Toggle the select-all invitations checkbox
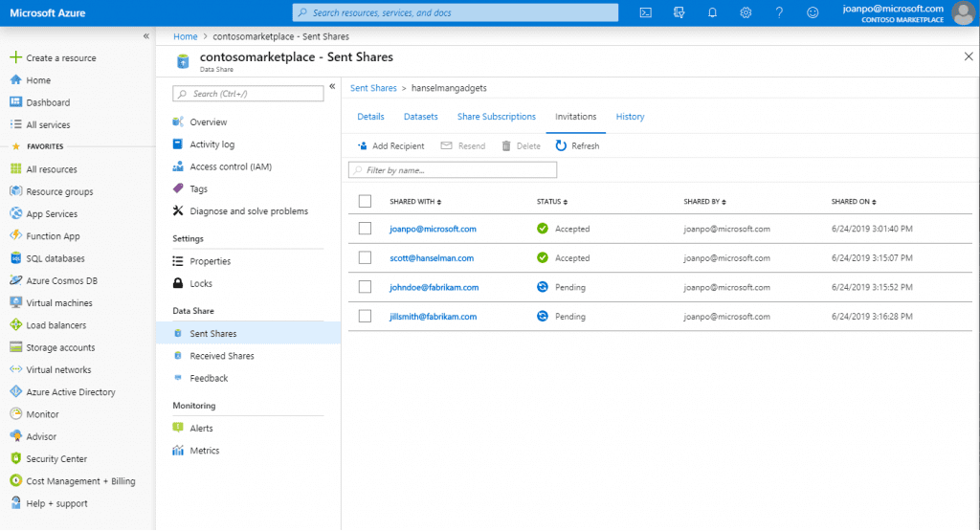This screenshot has height=531, width=980. click(365, 201)
